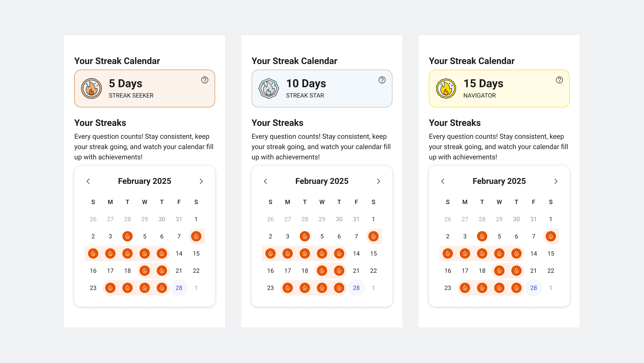
Task: Click flame icon on February 8 in 10 Days calendar
Action: pyautogui.click(x=374, y=236)
